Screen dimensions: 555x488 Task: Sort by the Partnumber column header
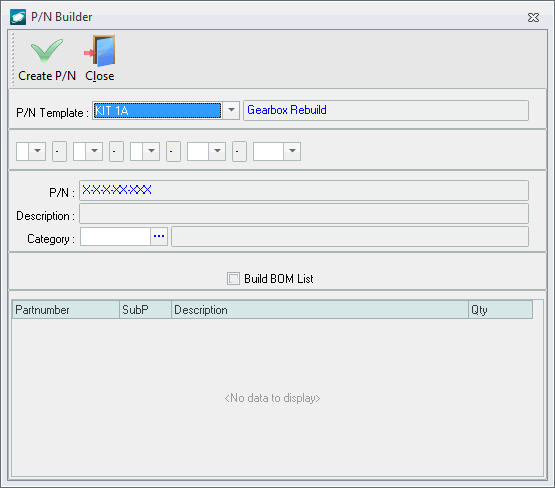[x=66, y=310]
